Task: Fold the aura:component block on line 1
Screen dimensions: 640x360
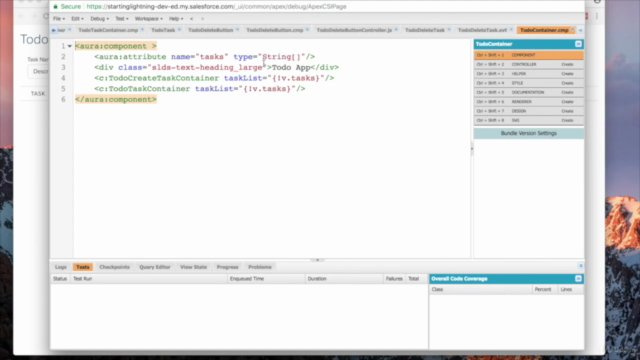Action: (x=70, y=46)
